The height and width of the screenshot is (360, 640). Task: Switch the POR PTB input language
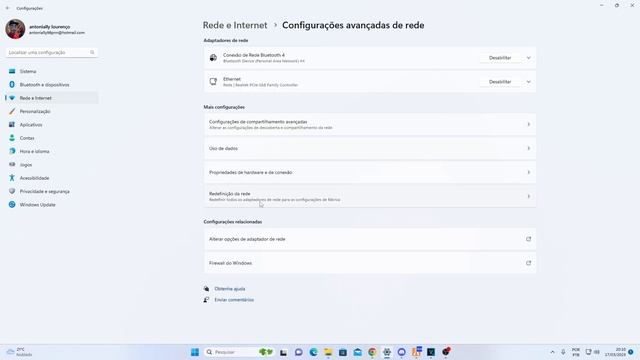(x=576, y=352)
